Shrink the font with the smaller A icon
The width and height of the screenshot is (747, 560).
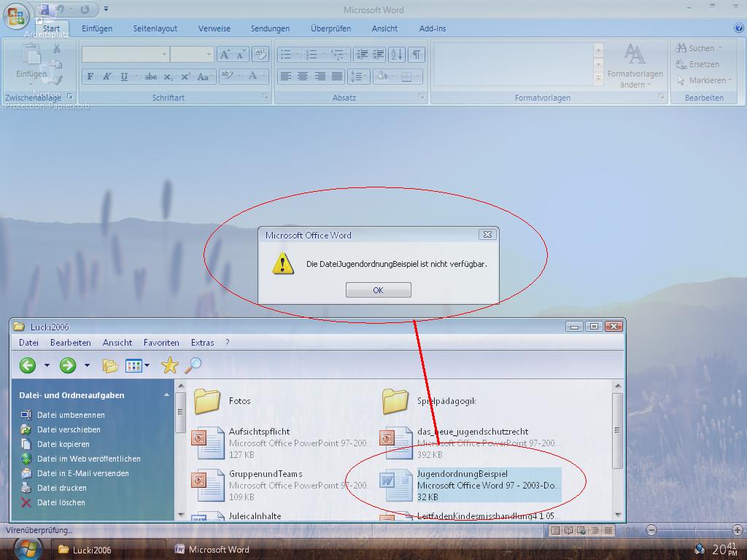click(x=241, y=55)
